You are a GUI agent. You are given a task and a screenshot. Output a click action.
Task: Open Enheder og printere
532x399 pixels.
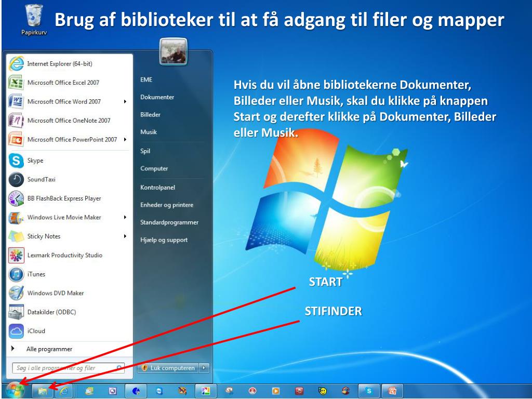click(x=167, y=205)
